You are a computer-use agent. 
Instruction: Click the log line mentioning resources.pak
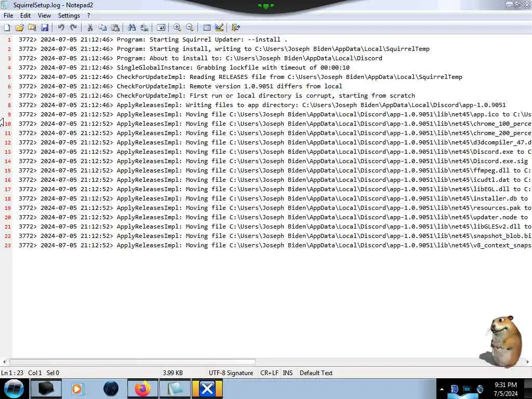point(275,208)
